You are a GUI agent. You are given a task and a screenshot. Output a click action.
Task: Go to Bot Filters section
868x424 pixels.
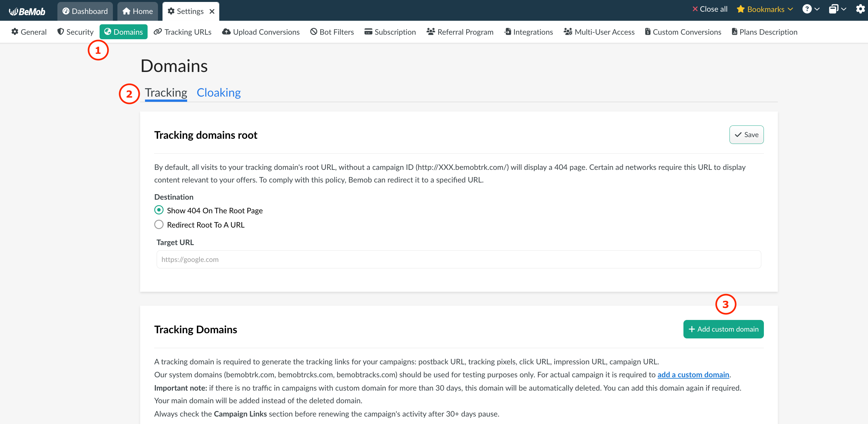pos(332,32)
